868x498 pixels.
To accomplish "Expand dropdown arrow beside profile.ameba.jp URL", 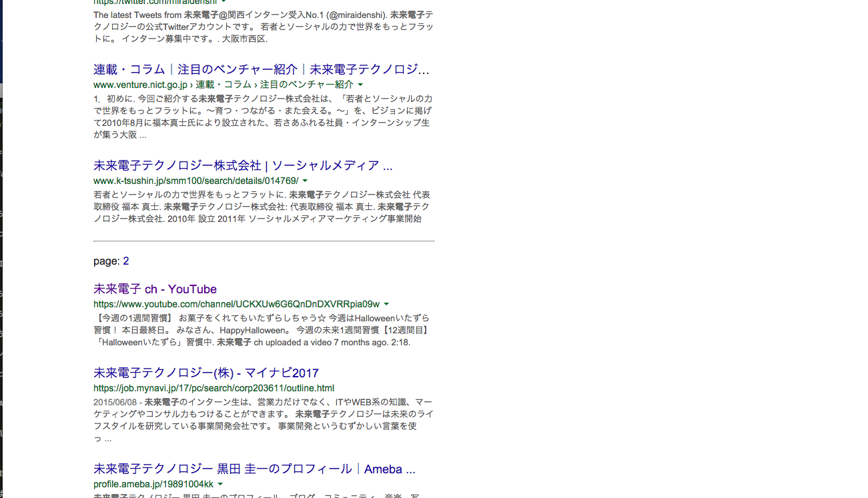I will point(220,484).
